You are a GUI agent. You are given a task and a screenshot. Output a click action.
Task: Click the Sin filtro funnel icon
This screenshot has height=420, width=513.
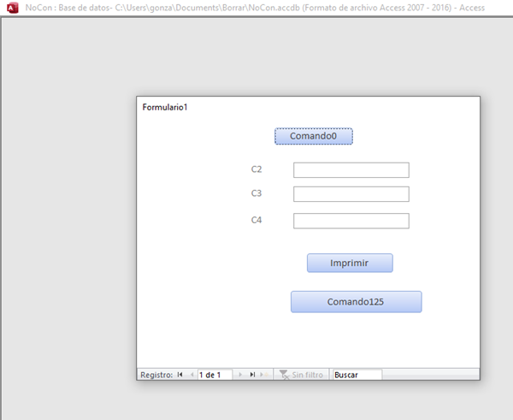[x=283, y=375]
